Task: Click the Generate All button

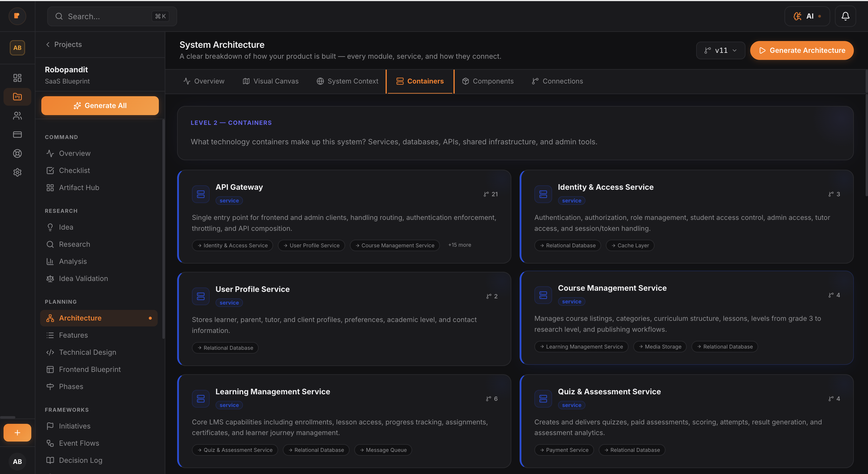Action: point(100,105)
